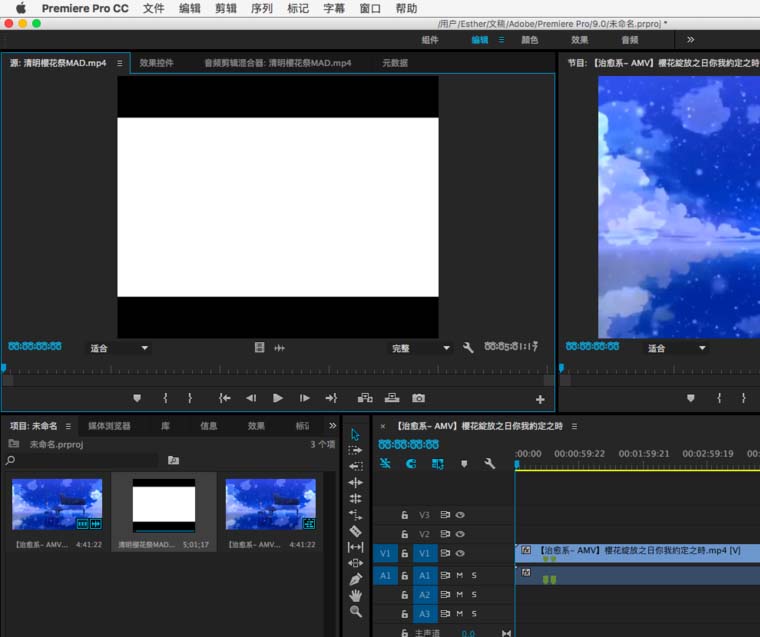Screen dimensions: 760x637
Task: Step forward one frame in Source monitor
Action: click(304, 398)
